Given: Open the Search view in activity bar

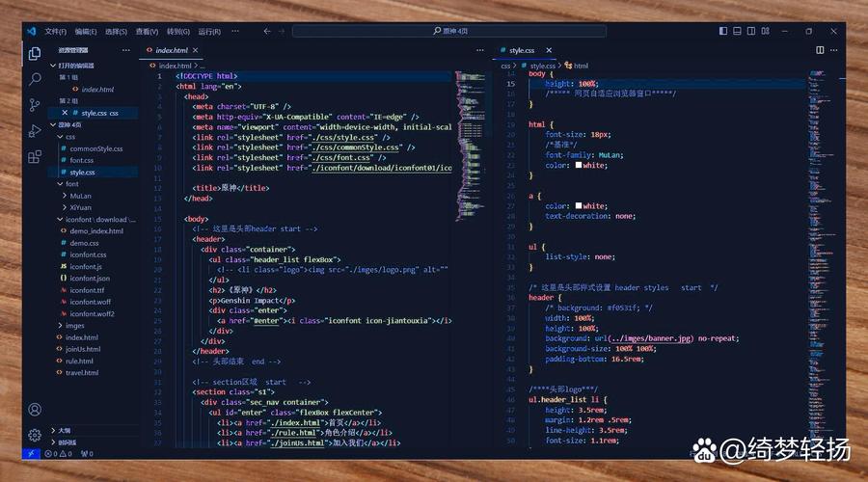Looking at the screenshot, I should click(35, 79).
